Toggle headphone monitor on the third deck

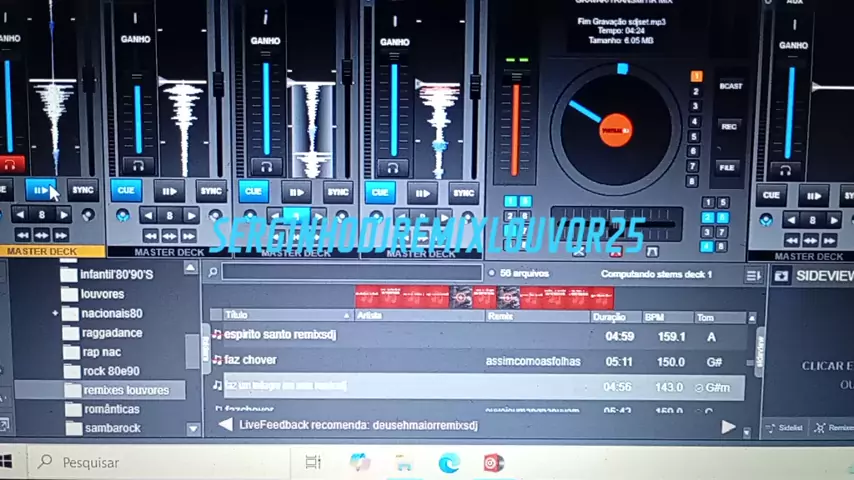pos(265,167)
